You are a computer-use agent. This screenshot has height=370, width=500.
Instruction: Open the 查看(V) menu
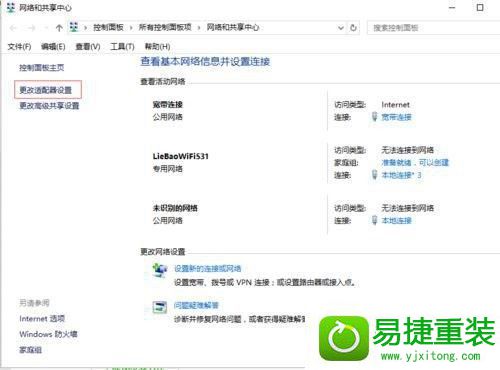tap(88, 47)
